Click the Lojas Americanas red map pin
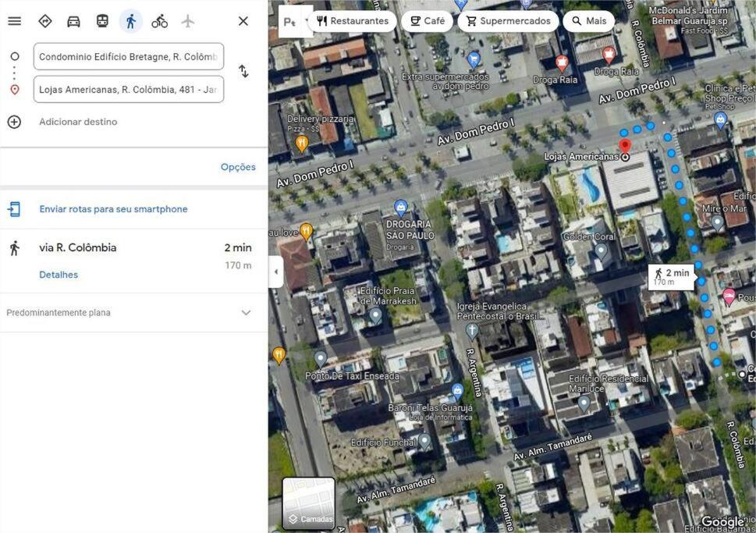Viewport: 756px width, 533px height. pos(625,146)
